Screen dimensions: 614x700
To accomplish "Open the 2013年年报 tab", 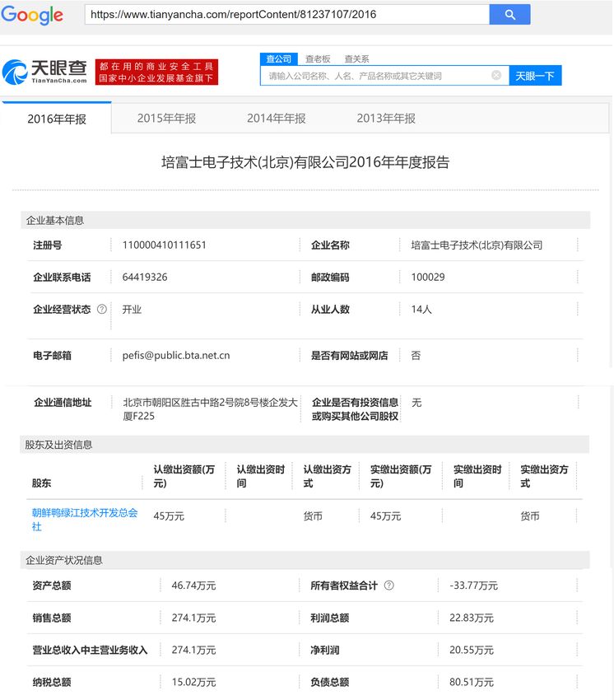I will pos(386,119).
